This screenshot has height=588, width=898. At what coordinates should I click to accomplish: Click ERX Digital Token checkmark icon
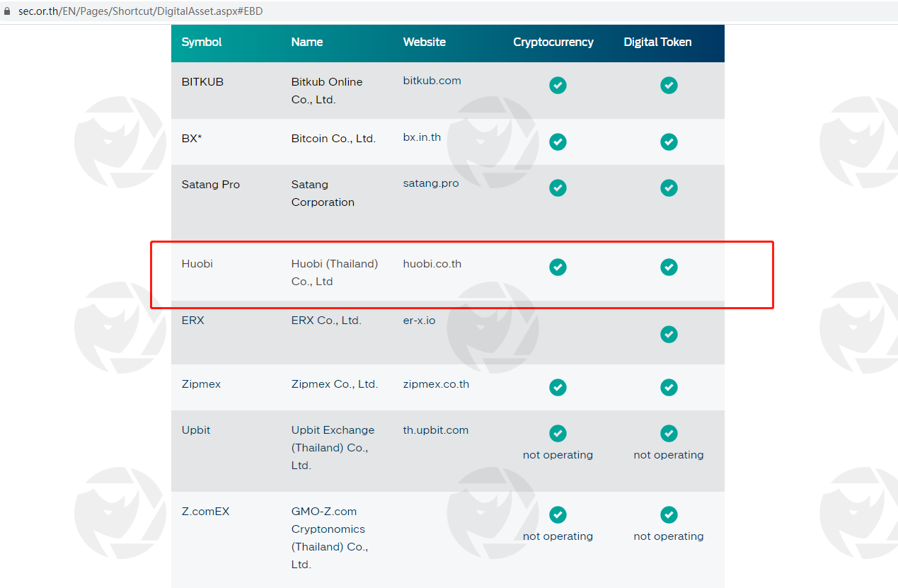coord(669,334)
